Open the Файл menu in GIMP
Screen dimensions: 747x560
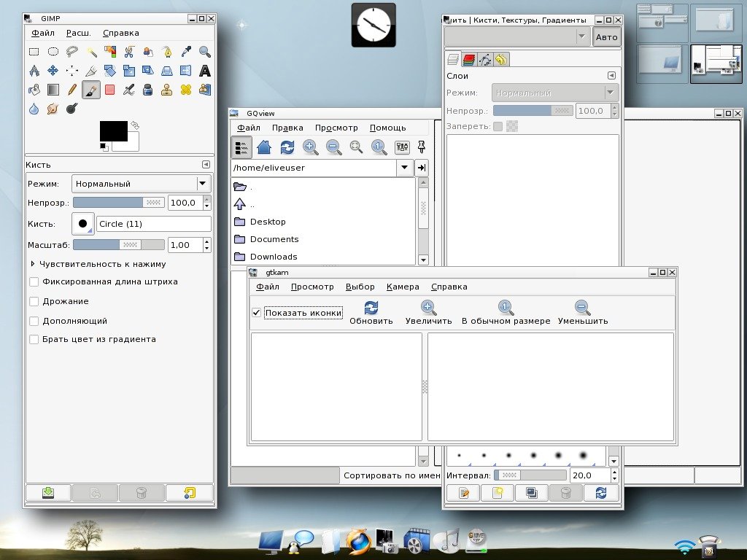tap(43, 33)
